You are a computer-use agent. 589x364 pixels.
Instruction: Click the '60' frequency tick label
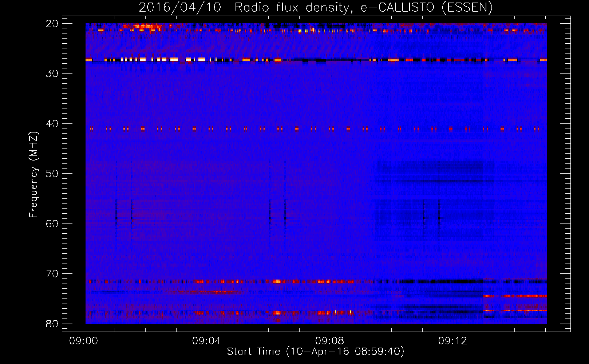(52, 224)
